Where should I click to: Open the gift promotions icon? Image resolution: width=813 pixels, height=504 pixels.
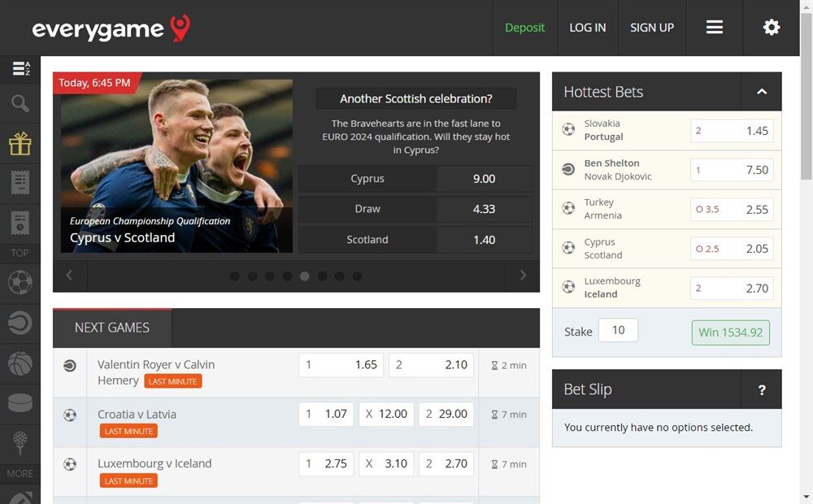coord(20,143)
